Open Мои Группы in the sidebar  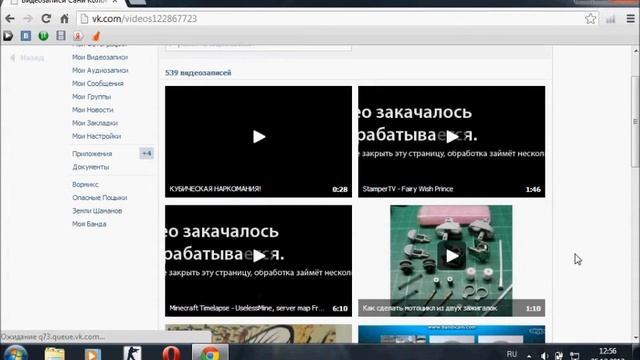[x=91, y=97]
